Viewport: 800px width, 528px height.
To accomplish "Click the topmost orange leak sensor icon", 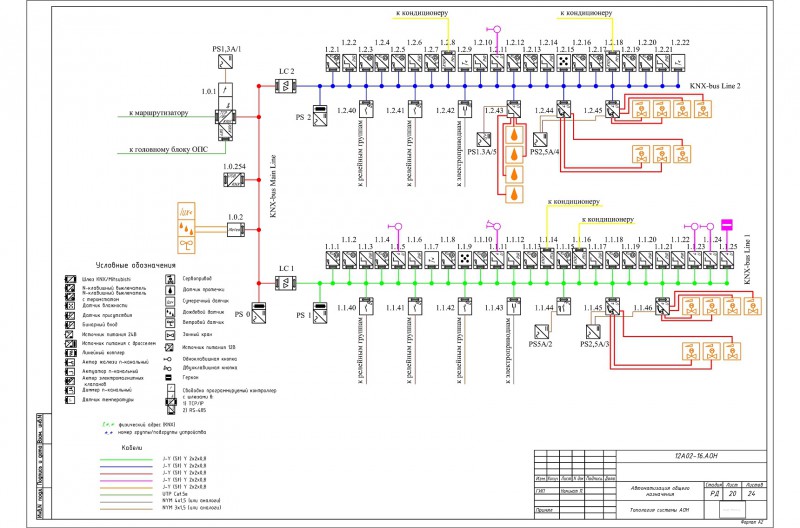I will (x=514, y=135).
